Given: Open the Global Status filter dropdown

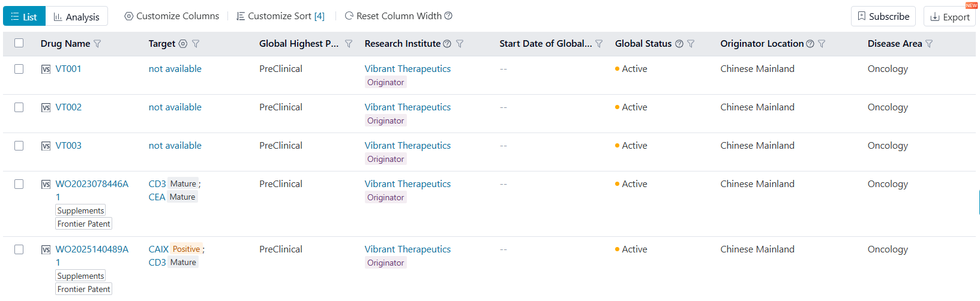Looking at the screenshot, I should click(691, 44).
